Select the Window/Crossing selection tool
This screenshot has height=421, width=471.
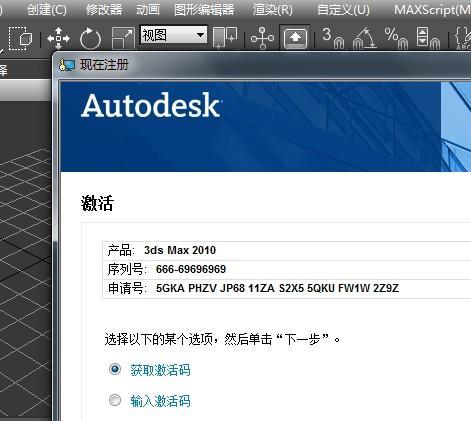20,39
